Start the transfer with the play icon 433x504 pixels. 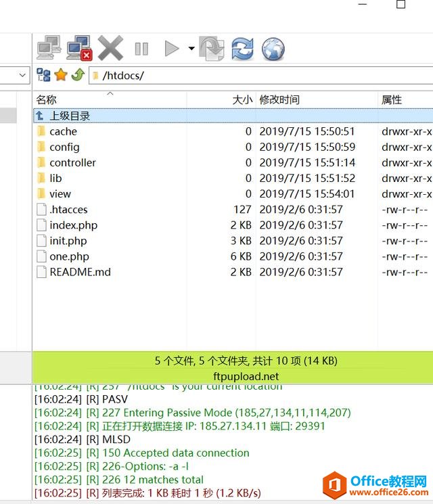click(x=172, y=49)
